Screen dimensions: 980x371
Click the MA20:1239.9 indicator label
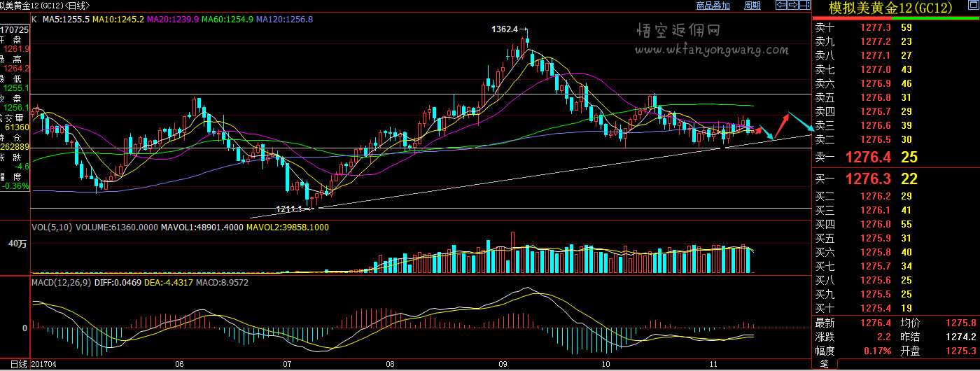(x=173, y=20)
